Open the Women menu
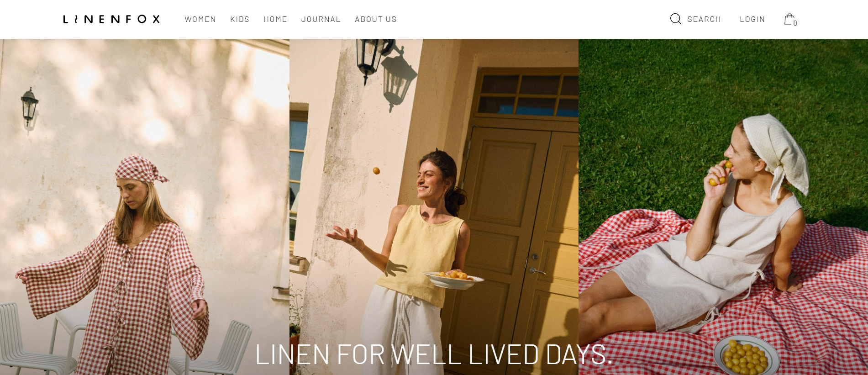 200,19
